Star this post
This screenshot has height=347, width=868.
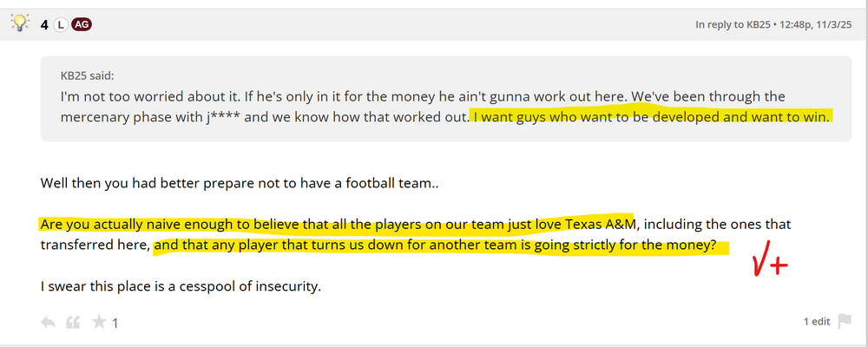pos(99,323)
